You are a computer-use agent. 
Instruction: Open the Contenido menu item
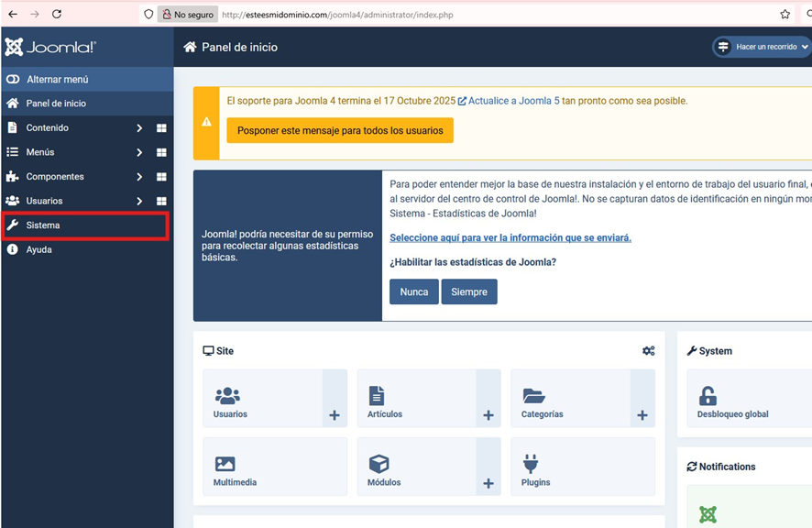47,128
